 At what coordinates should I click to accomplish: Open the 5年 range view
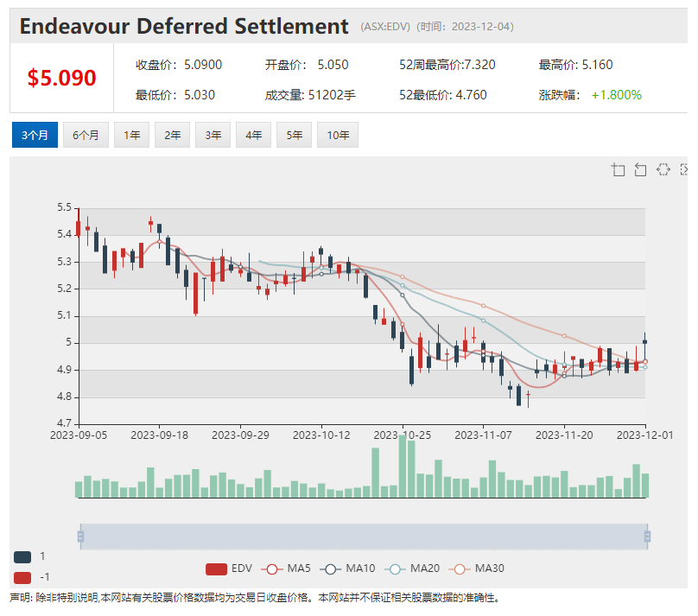point(295,135)
